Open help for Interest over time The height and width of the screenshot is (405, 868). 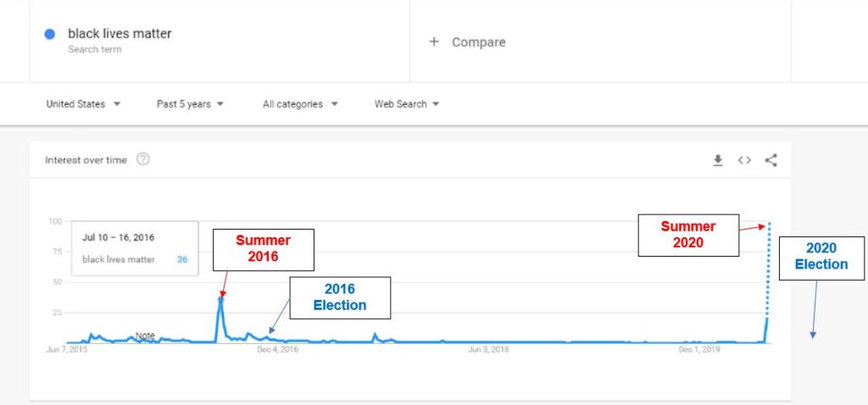143,159
